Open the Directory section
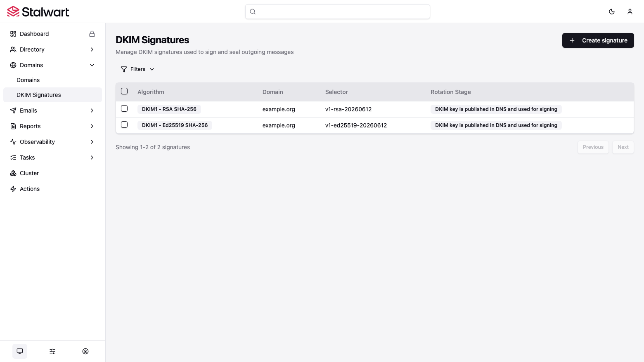 [52, 49]
